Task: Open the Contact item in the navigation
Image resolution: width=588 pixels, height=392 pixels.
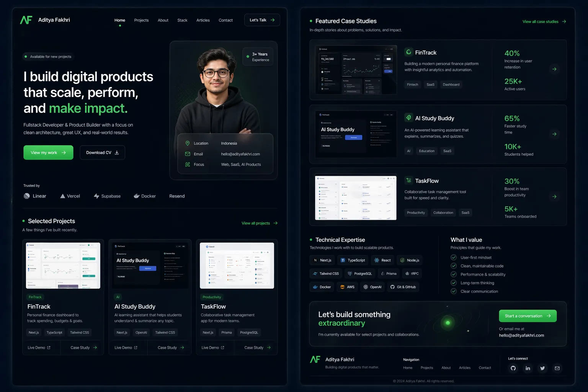Action: tap(225, 20)
